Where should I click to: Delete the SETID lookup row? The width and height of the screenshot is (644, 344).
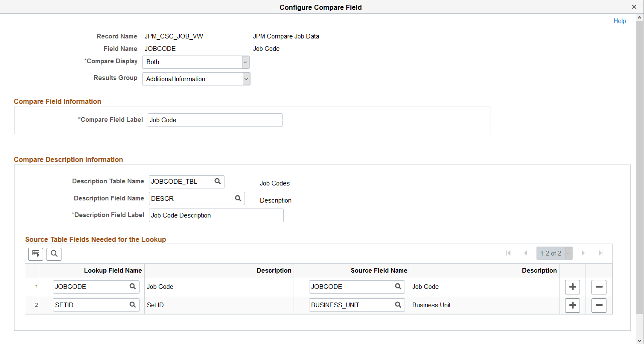point(599,305)
